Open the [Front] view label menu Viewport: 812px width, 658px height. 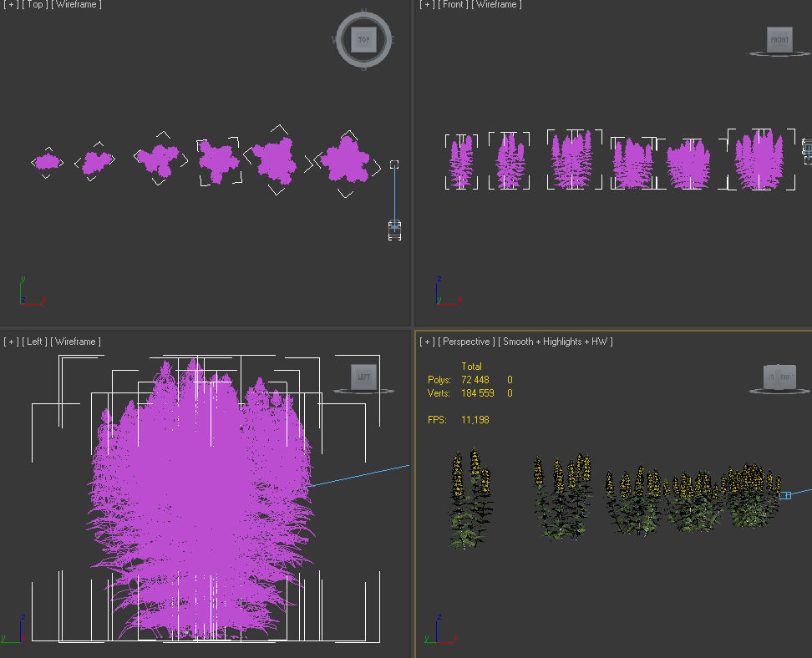(x=453, y=5)
